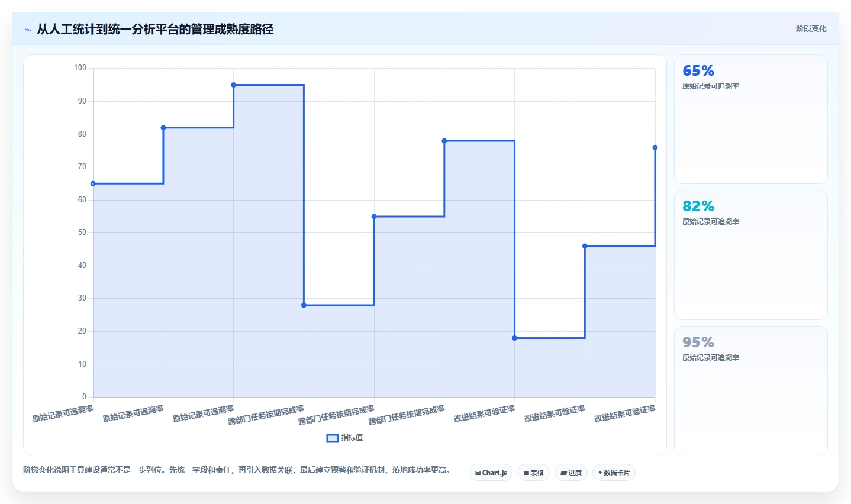
Task: Click the title 从人工统计到统一分析平台的管理成熟度路径
Action: pyautogui.click(x=155, y=29)
